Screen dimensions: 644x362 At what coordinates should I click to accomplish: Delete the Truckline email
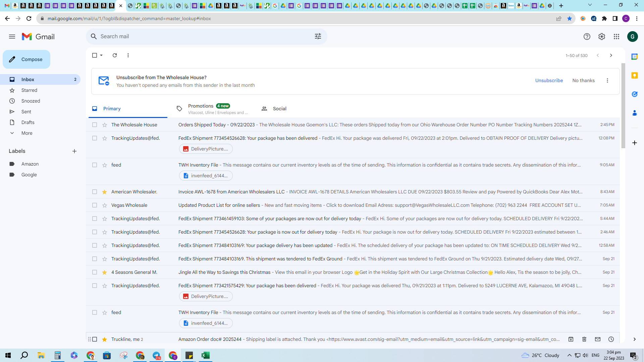(584, 339)
